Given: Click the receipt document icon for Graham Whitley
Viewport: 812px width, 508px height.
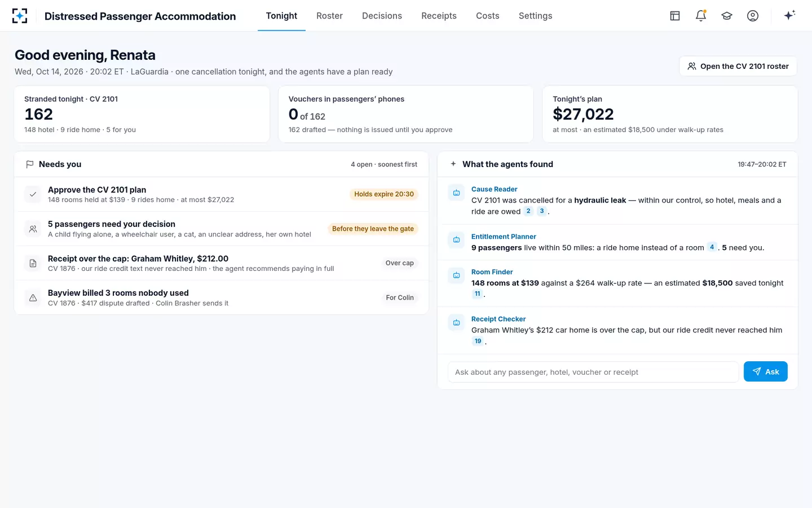Looking at the screenshot, I should 33,263.
